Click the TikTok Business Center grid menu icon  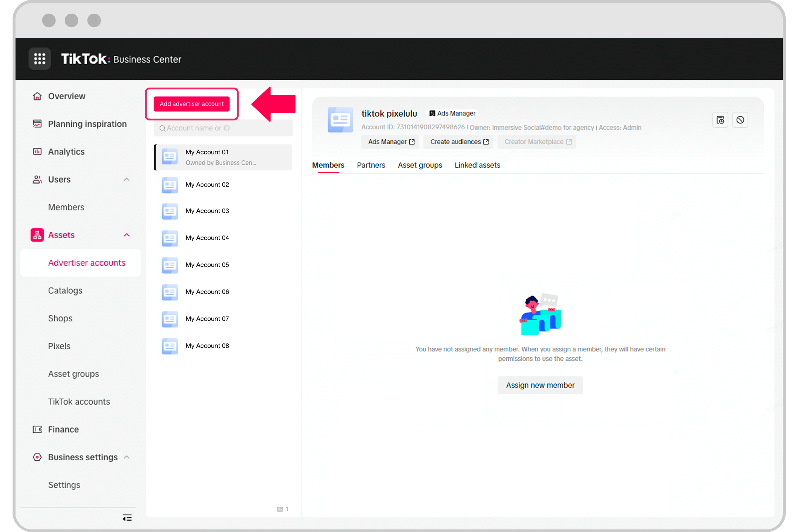click(x=40, y=59)
